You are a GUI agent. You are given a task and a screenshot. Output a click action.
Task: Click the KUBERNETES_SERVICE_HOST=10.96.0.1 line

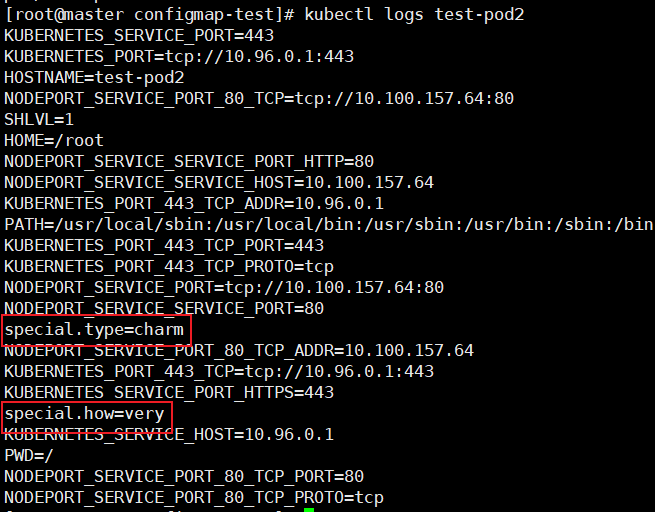pyautogui.click(x=169, y=434)
